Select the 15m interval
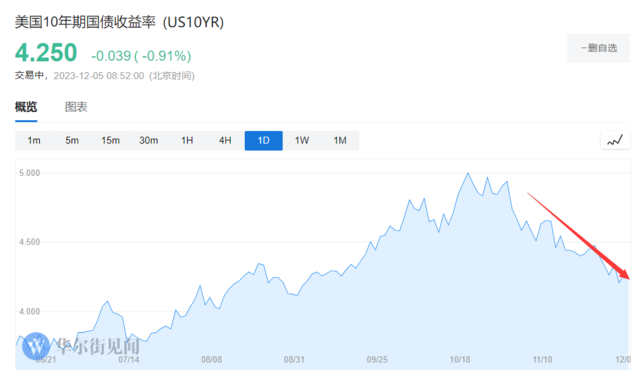This screenshot has height=379, width=640. coord(110,141)
